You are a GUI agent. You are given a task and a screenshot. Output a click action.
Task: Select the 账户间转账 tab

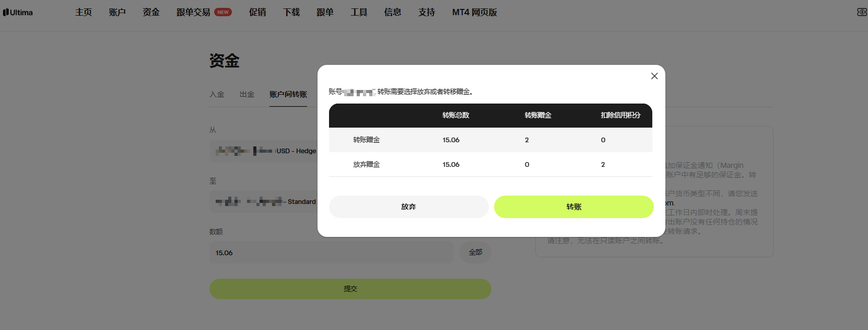[288, 94]
